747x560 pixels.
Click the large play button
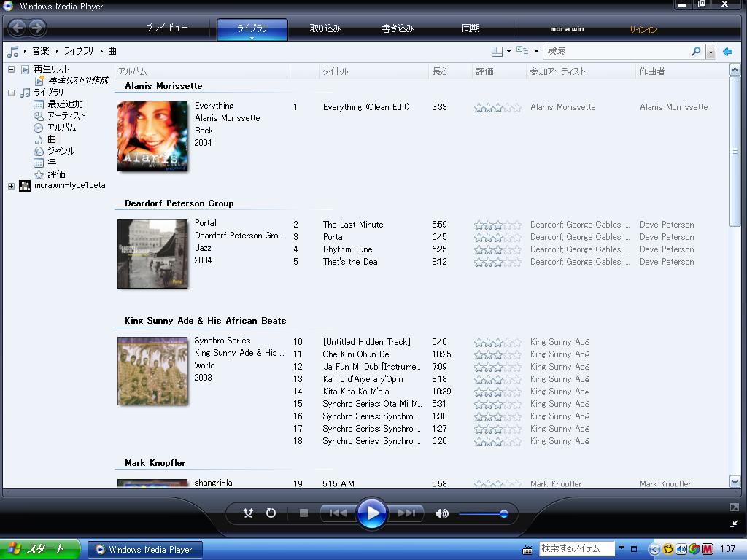point(371,513)
